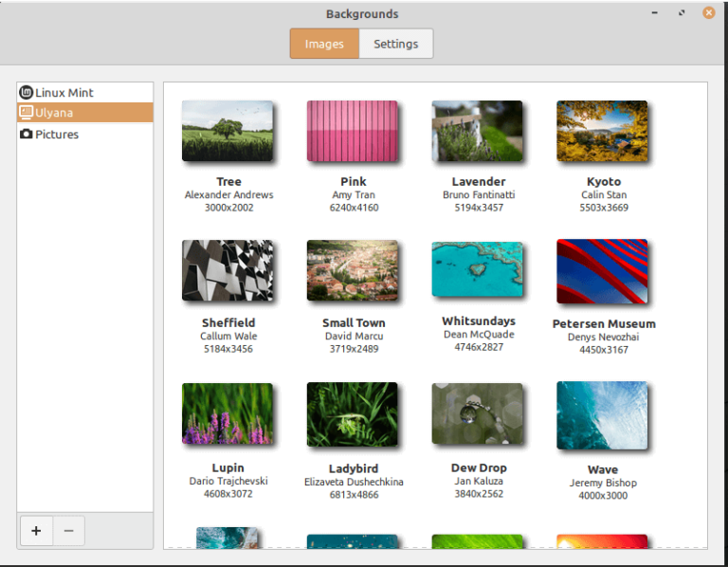Click the resolution text 6240x4160
The width and height of the screenshot is (728, 567).
click(x=354, y=208)
